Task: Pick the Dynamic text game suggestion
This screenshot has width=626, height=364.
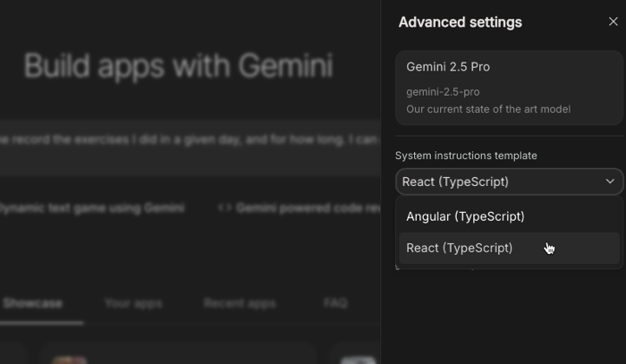Action: [89, 207]
